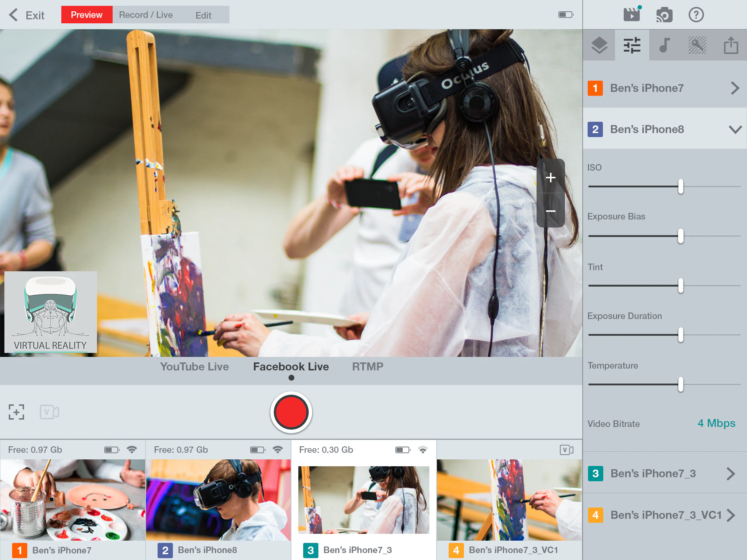
Task: Open the audio music note panel
Action: point(665,45)
